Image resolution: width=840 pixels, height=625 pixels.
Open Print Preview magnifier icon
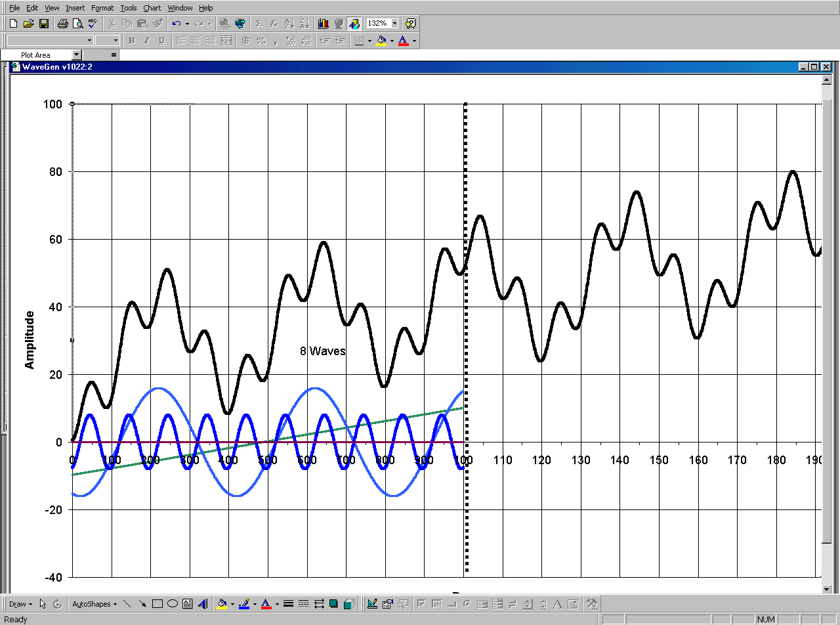77,24
